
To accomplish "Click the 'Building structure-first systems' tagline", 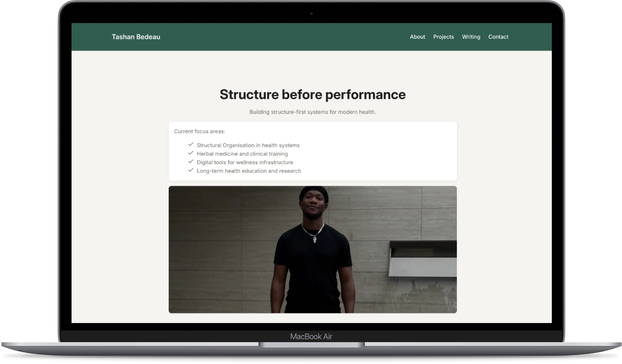I will point(312,112).
